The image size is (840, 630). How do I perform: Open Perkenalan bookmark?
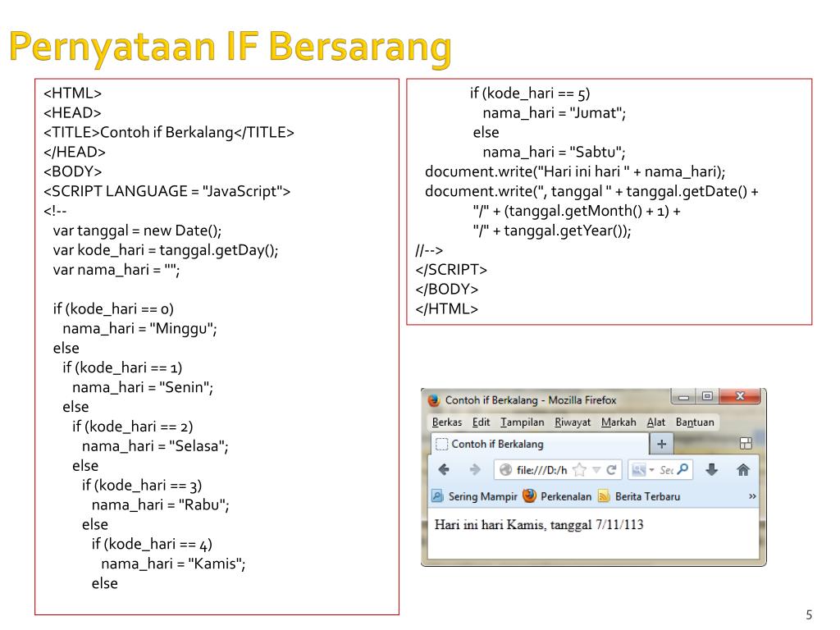[557, 496]
